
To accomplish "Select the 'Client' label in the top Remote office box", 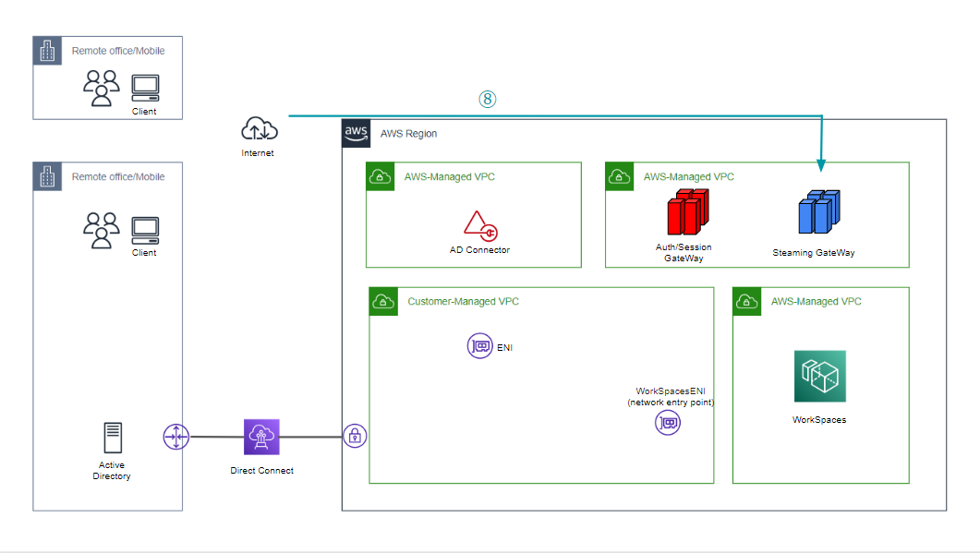I will (x=144, y=111).
